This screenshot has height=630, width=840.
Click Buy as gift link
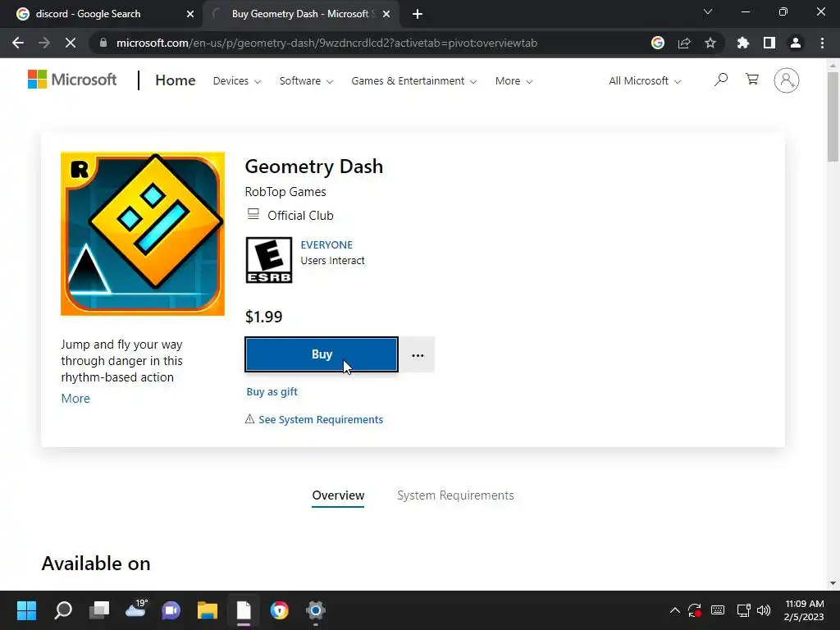(272, 391)
